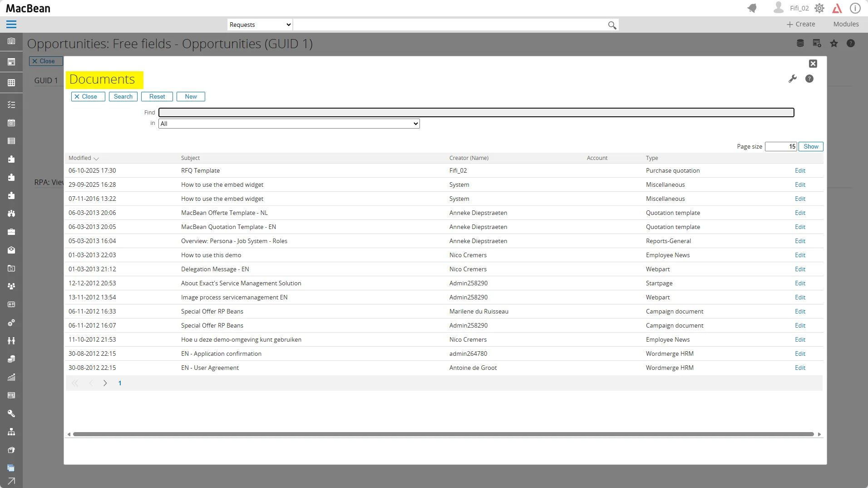
Task: Click Edit link for RFQ Template row
Action: tap(800, 171)
